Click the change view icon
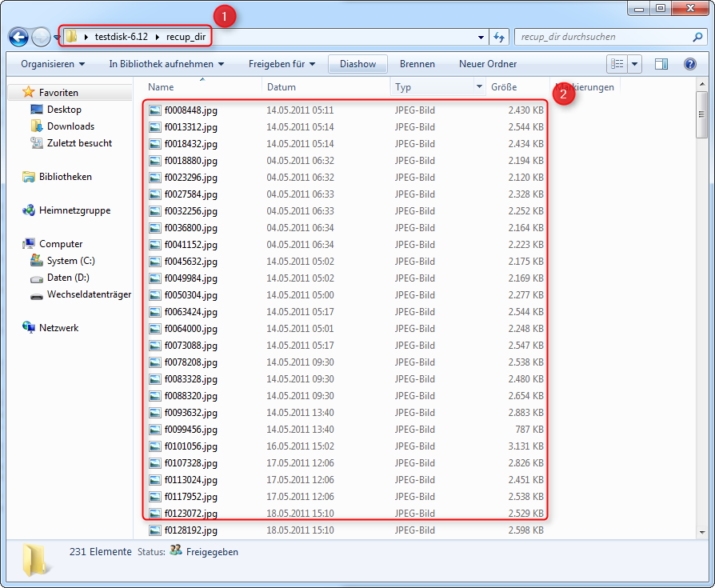Viewport: 715px width, 588px height. [617, 64]
